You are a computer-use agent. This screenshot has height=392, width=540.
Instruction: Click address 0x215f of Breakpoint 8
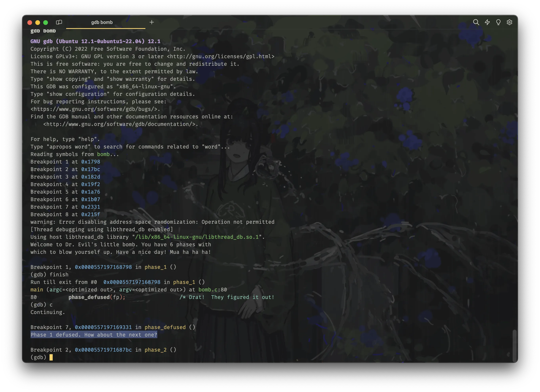click(x=91, y=214)
